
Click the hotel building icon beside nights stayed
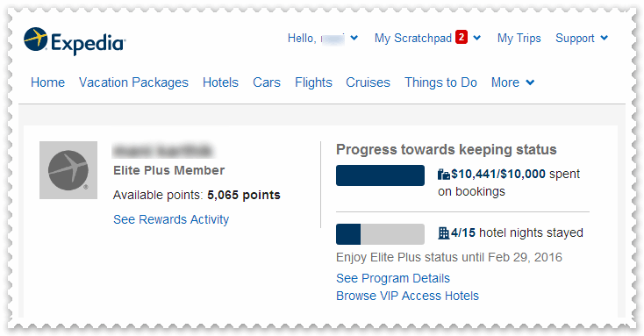[444, 232]
